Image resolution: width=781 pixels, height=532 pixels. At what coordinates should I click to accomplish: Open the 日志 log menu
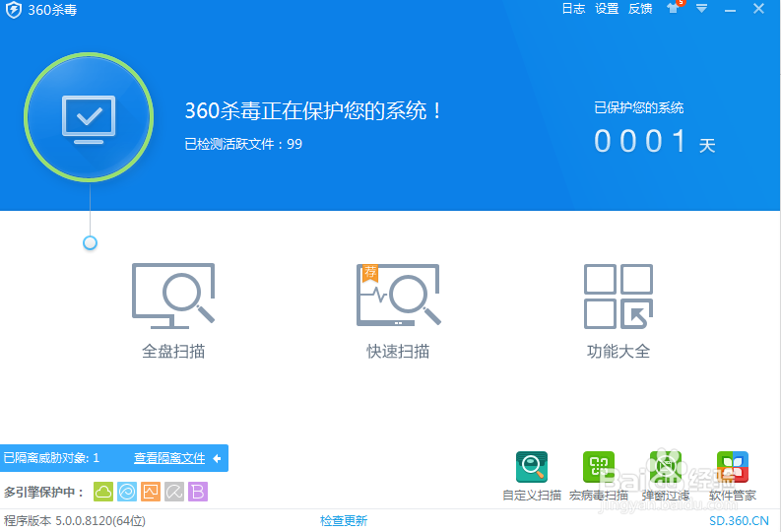coord(573,9)
